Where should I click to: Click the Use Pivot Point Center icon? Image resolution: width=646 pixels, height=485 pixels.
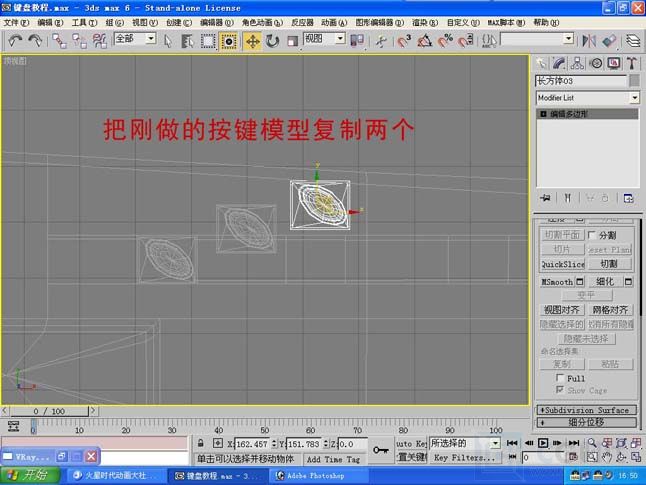click(x=357, y=41)
